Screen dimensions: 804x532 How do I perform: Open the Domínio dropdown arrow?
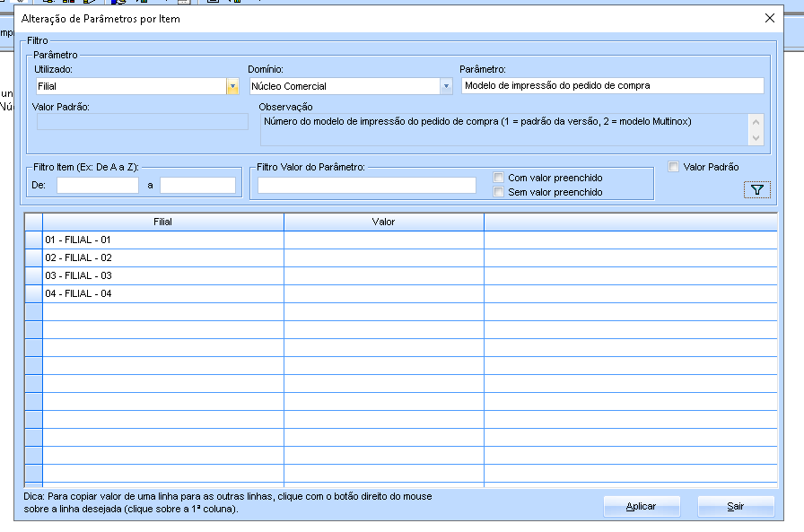point(446,86)
